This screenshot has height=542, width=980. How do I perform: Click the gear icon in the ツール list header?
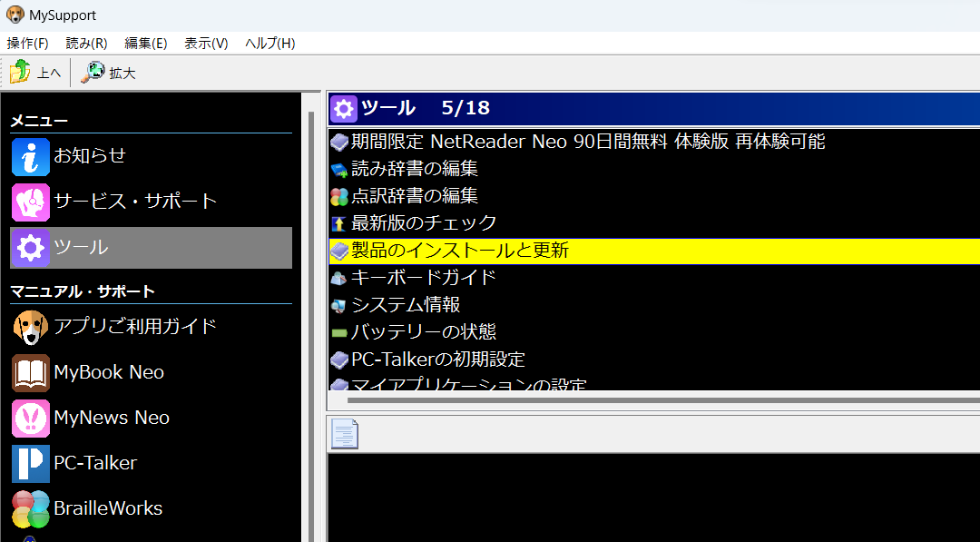point(343,108)
